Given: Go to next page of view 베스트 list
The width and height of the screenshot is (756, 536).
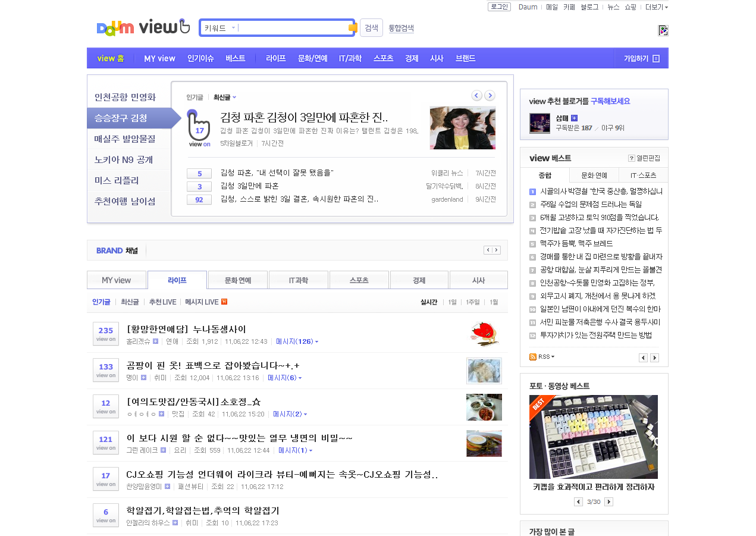Looking at the screenshot, I should [654, 358].
